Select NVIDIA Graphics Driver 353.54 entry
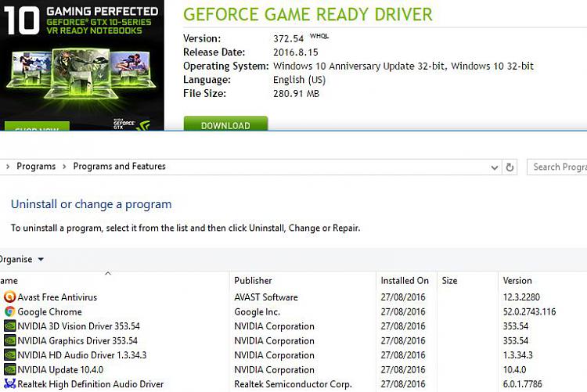 [293, 340]
